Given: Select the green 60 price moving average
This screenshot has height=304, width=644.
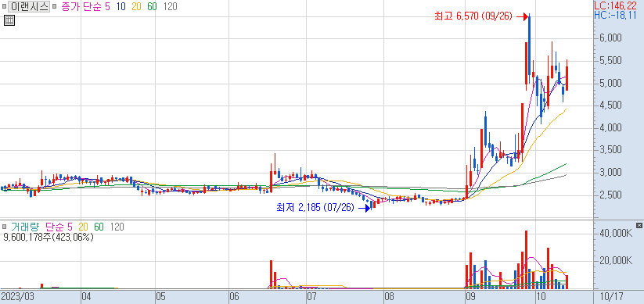Looking at the screenshot, I should pyautogui.click(x=152, y=7).
